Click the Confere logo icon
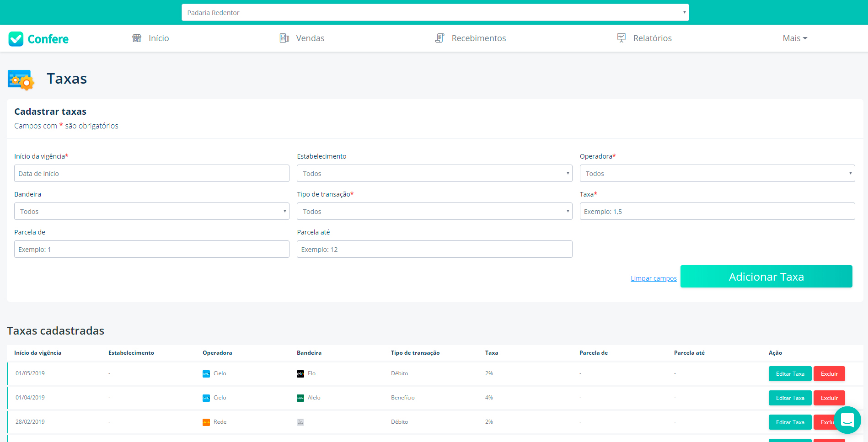Viewport: 868px width, 442px height. pyautogui.click(x=16, y=39)
